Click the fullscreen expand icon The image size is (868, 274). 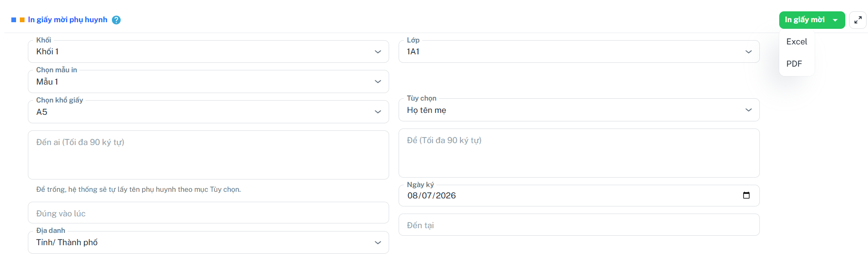coord(858,20)
